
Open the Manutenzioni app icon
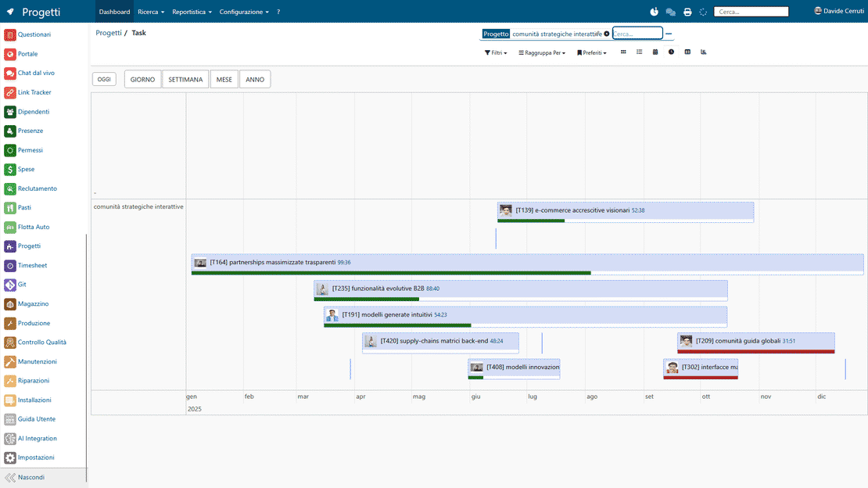(10, 362)
